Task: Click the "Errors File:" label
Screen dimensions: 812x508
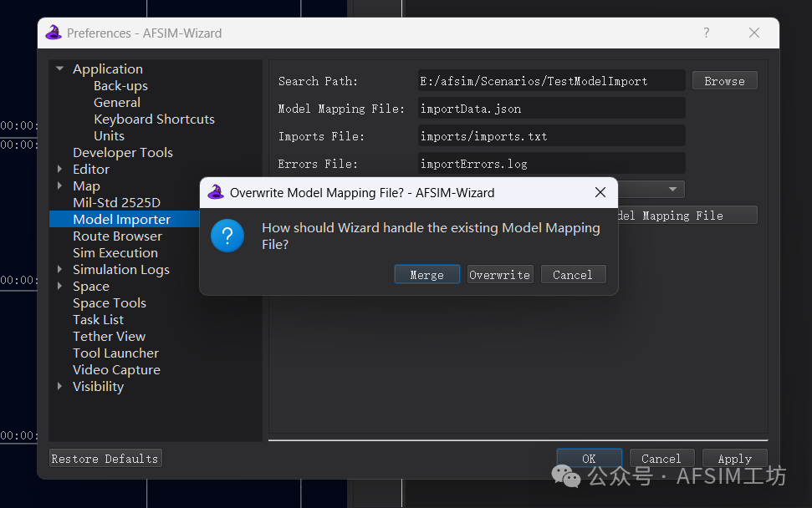Action: tap(318, 164)
